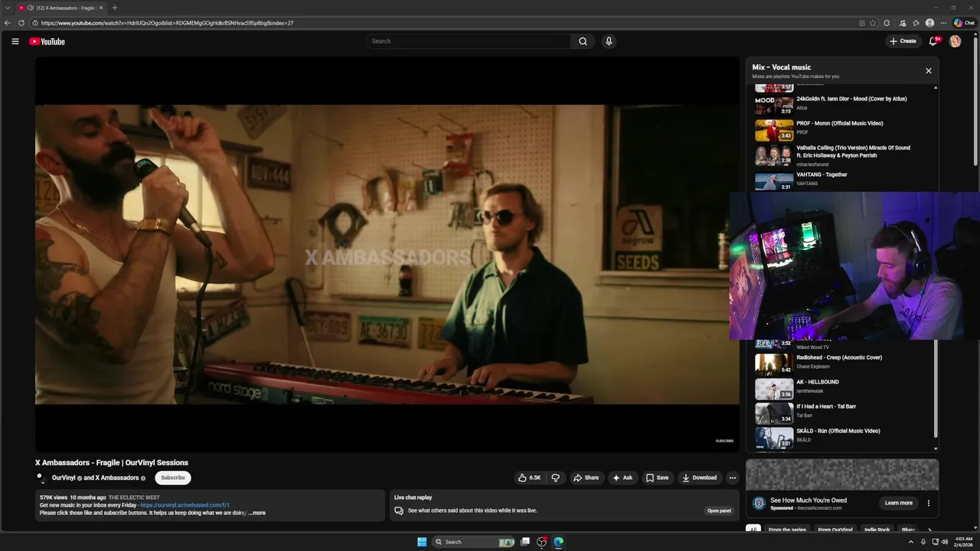The height and width of the screenshot is (551, 980).
Task: Expand description with ...more
Action: click(256, 513)
